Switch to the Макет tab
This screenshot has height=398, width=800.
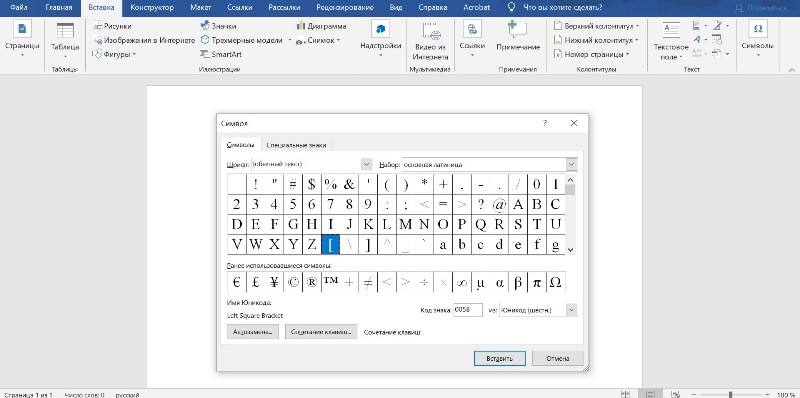pyautogui.click(x=201, y=8)
